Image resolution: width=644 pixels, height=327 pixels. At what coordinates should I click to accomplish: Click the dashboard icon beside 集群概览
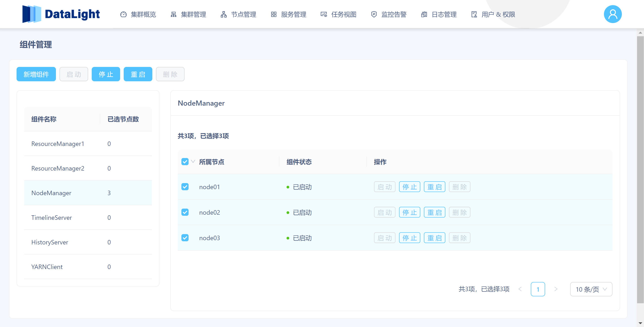[x=123, y=15]
